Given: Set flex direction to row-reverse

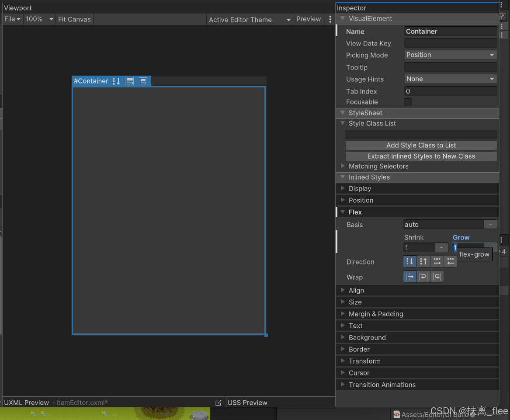Looking at the screenshot, I should pyautogui.click(x=451, y=261).
